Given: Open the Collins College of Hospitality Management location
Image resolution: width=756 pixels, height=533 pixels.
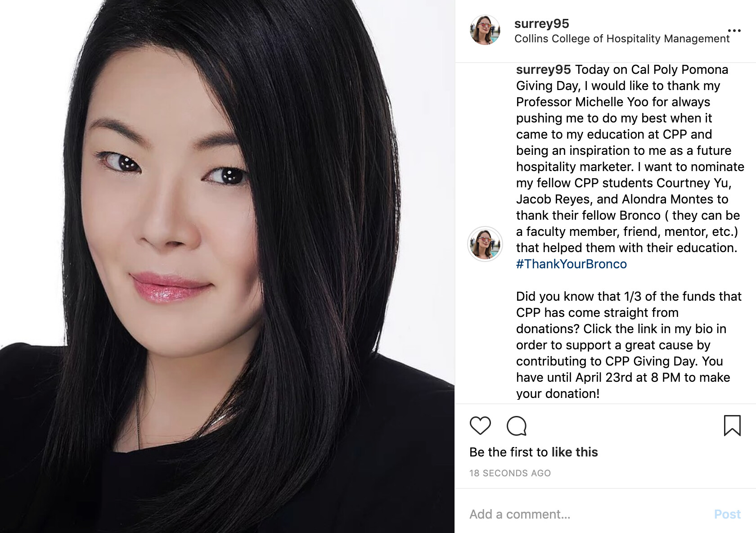Looking at the screenshot, I should (x=622, y=39).
